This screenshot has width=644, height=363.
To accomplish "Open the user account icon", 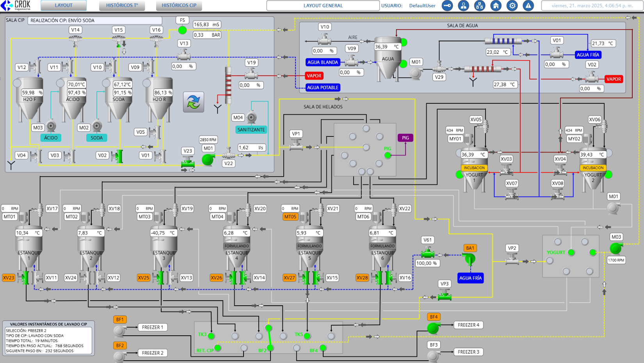I will pyautogui.click(x=463, y=5).
